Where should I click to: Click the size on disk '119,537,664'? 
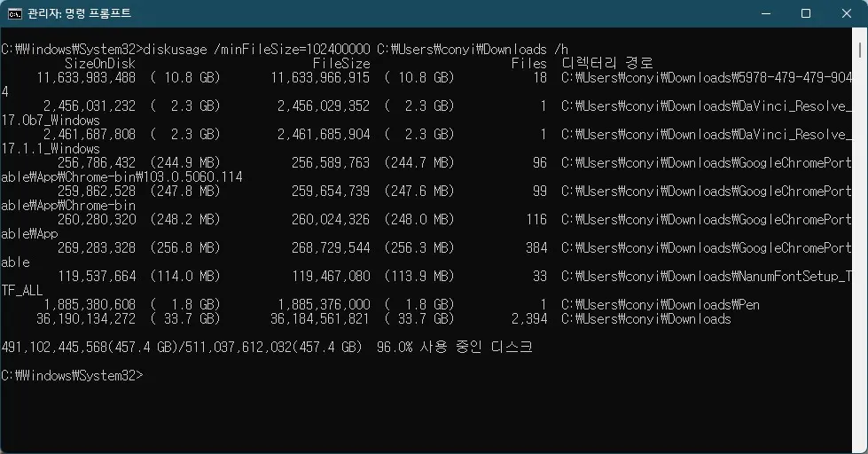click(x=97, y=277)
